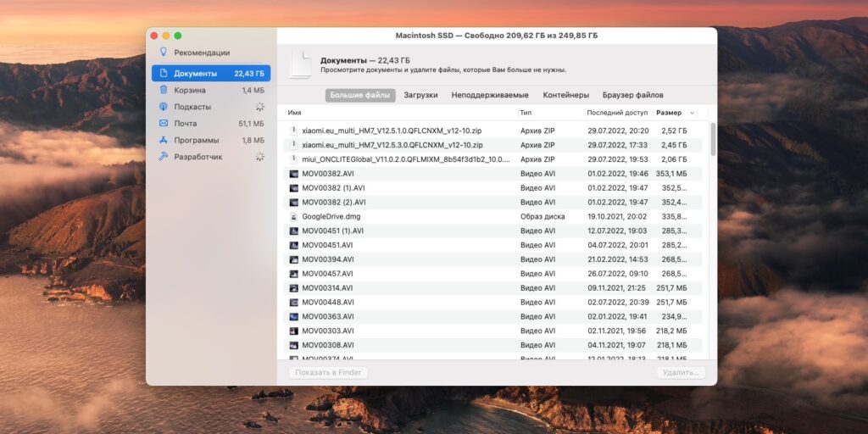Toggle sort direction arrow next to Размер

click(x=692, y=113)
